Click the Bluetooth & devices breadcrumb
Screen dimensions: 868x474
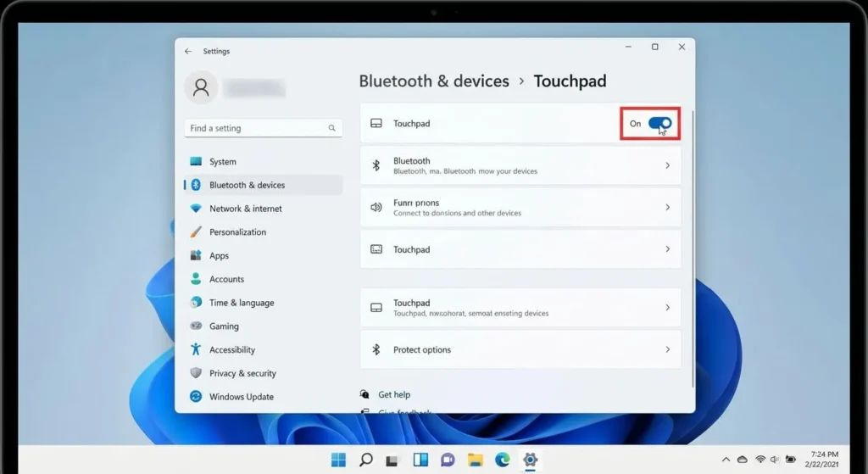coord(434,81)
